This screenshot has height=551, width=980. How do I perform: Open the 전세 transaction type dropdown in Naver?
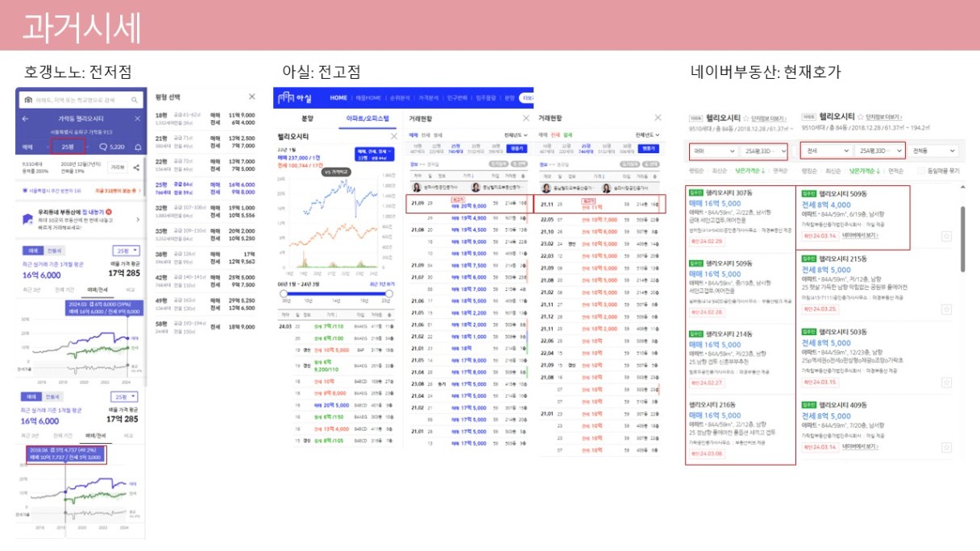click(825, 151)
